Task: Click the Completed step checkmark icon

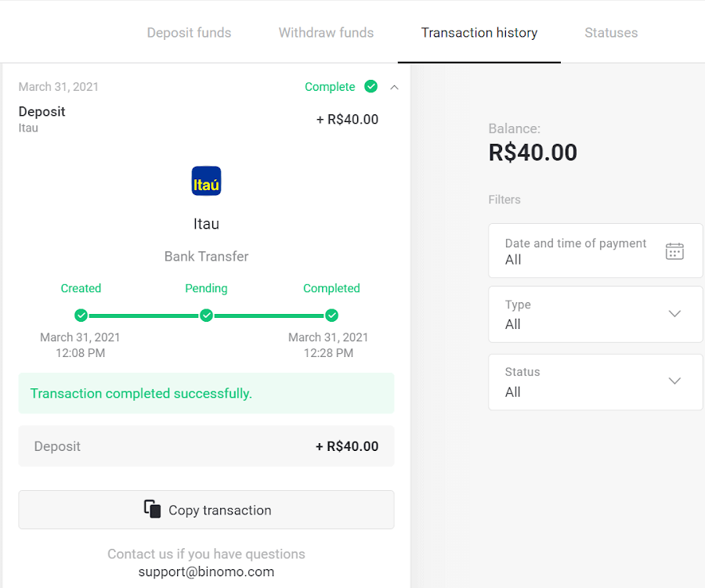Action: pos(331,316)
